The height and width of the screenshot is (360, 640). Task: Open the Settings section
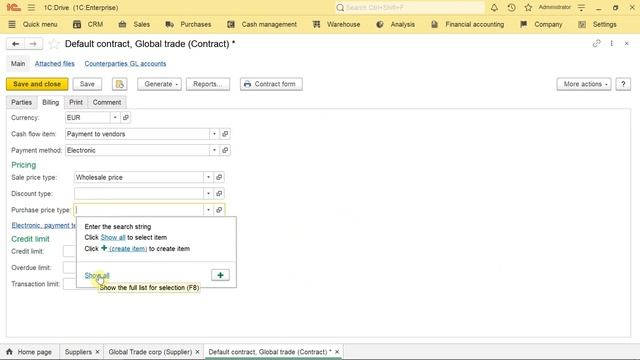coord(598,24)
